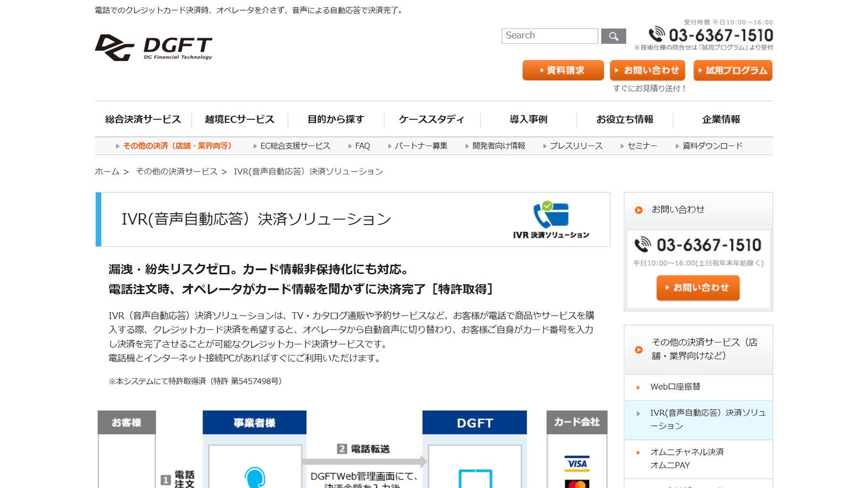Click the DGFT diagram header
868x488 pixels.
coord(475,422)
